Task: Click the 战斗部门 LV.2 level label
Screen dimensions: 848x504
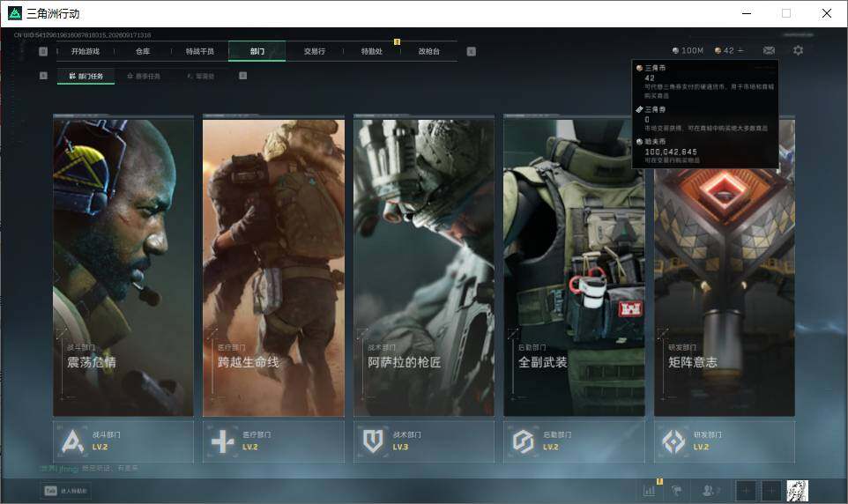Action: (100, 448)
